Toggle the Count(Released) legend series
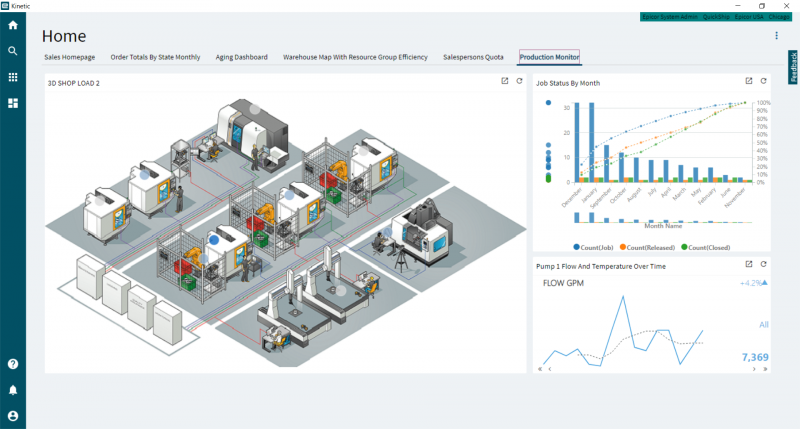 click(x=647, y=247)
